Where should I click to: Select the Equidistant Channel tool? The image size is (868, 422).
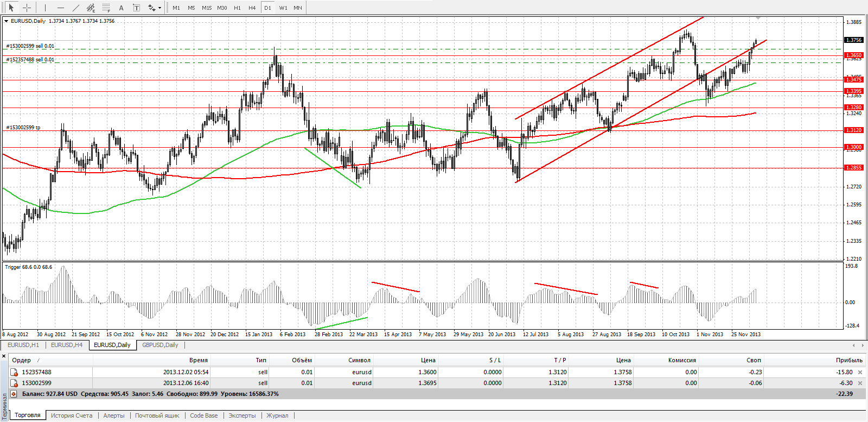click(91, 8)
